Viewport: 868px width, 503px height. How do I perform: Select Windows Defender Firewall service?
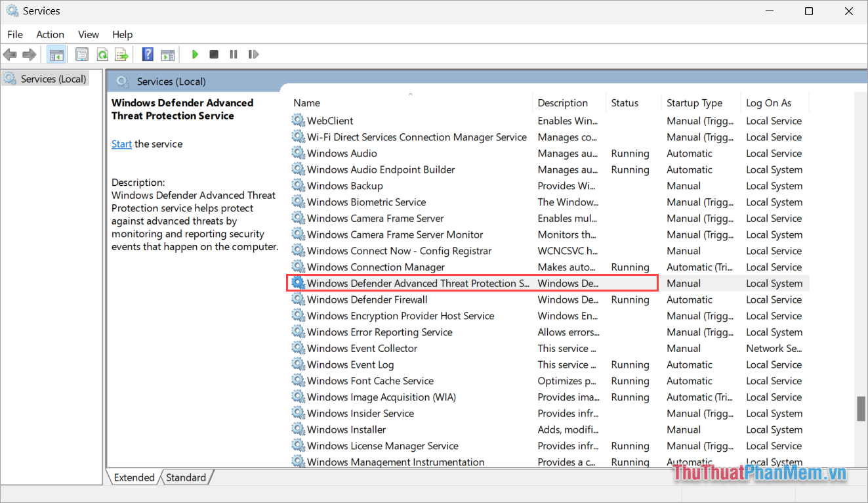coord(367,299)
